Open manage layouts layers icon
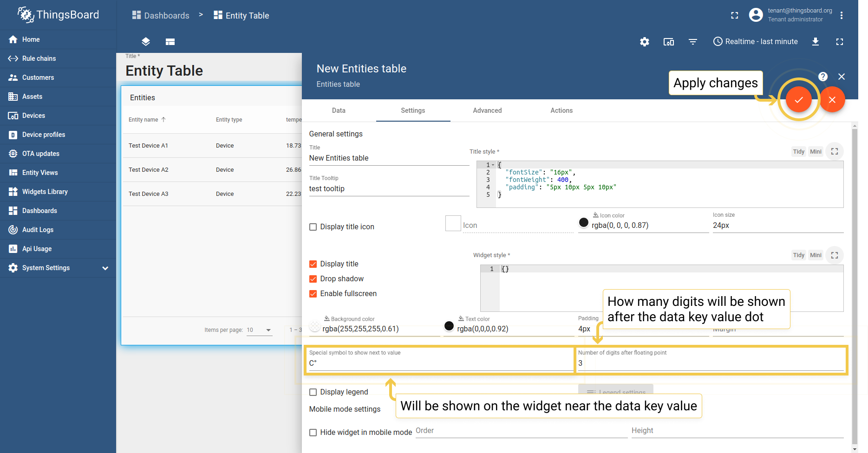This screenshot has height=453, width=868. pos(146,42)
